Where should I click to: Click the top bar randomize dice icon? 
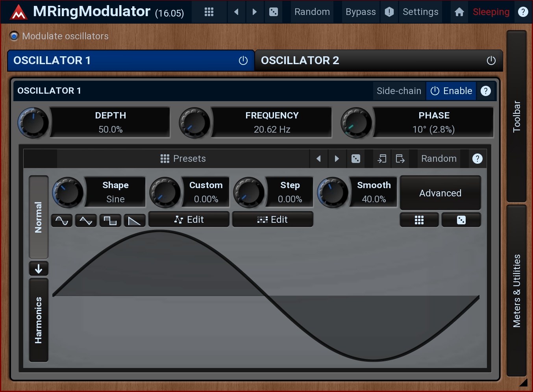273,12
